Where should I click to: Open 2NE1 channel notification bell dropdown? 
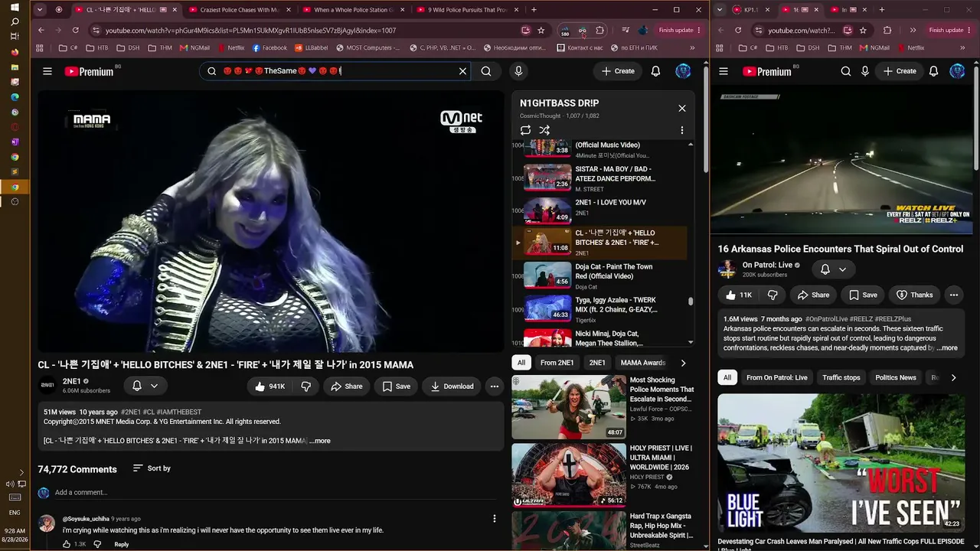pyautogui.click(x=145, y=386)
